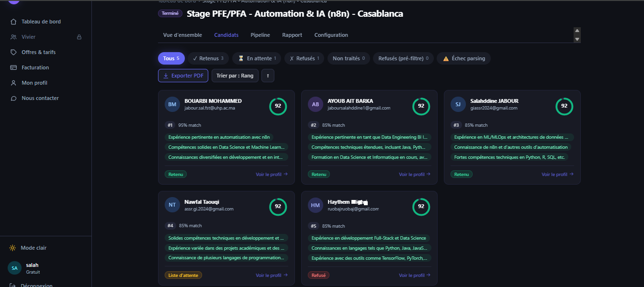644x287 pixels.
Task: Open Voir le profil for Bouarbi Mohammed
Action: click(x=272, y=174)
